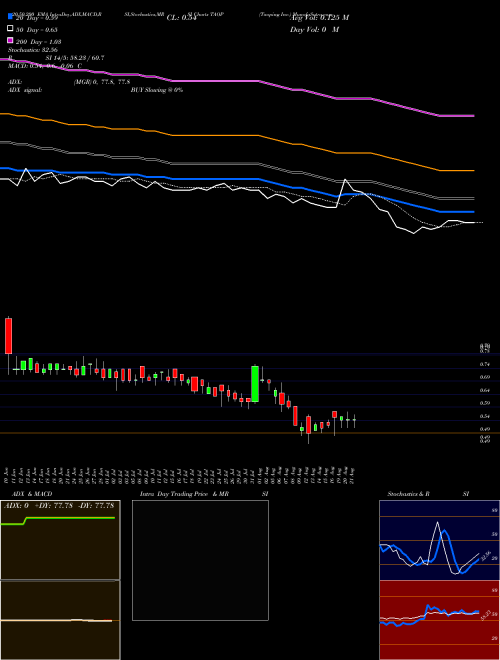Click the brown horizontal support line
Image resolution: width=500 pixels, height=660 pixels.
click(x=250, y=433)
